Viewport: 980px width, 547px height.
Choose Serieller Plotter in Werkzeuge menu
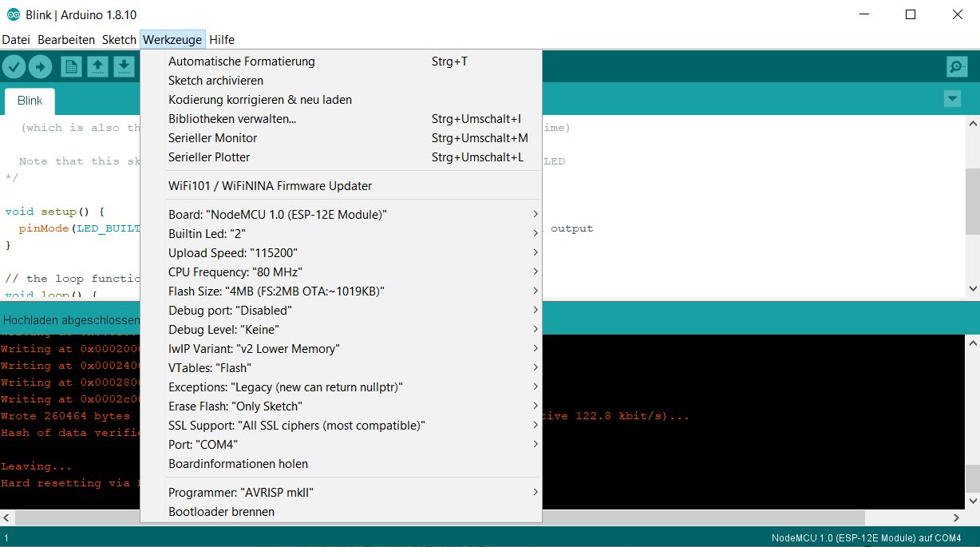[209, 157]
